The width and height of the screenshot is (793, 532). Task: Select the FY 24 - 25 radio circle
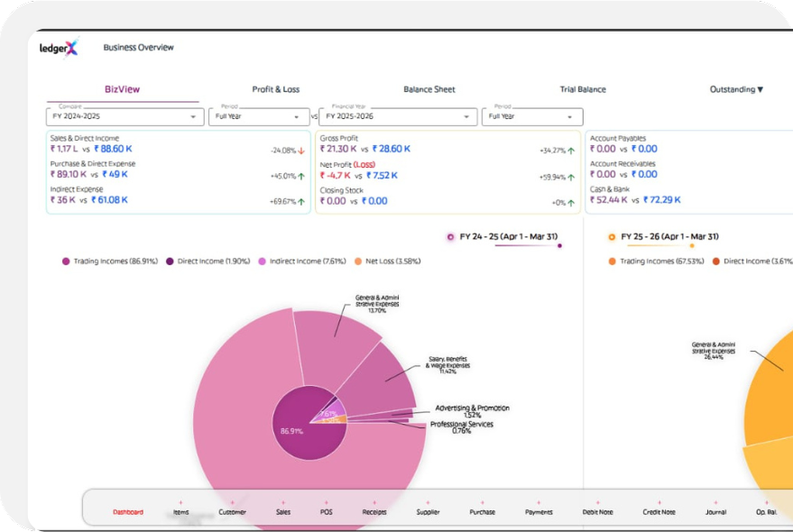point(450,237)
